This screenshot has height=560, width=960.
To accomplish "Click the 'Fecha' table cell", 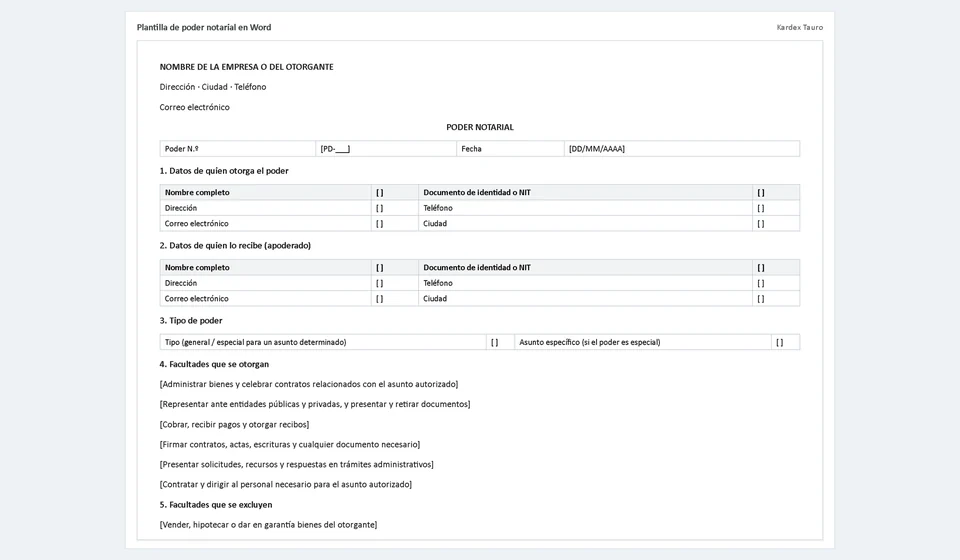I will coord(510,149).
